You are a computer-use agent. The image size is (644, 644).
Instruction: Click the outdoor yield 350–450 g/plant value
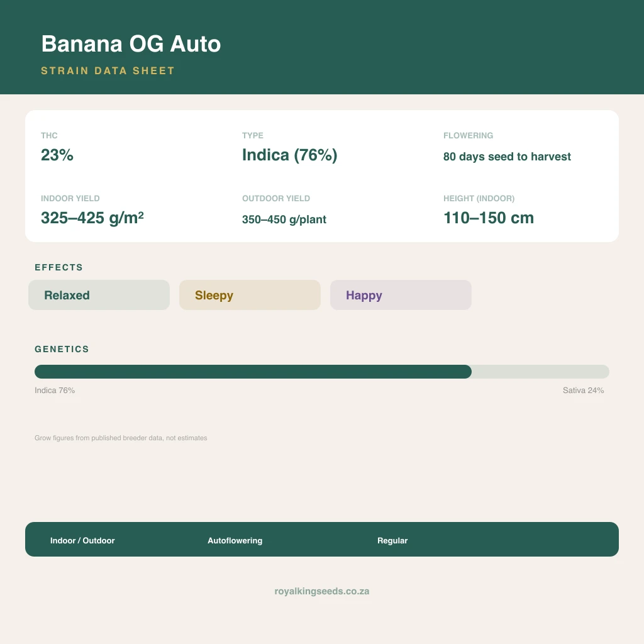[x=284, y=219]
